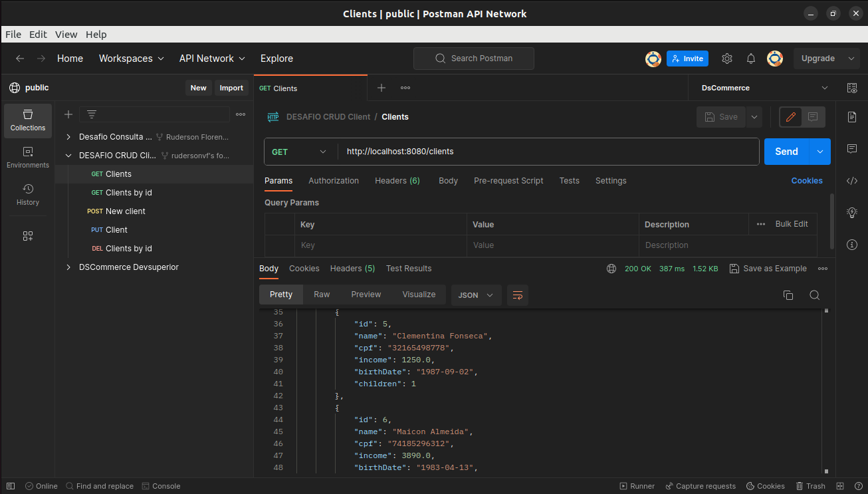This screenshot has width=868, height=494.
Task: Expand Desafio Consulta collection
Action: [68, 137]
